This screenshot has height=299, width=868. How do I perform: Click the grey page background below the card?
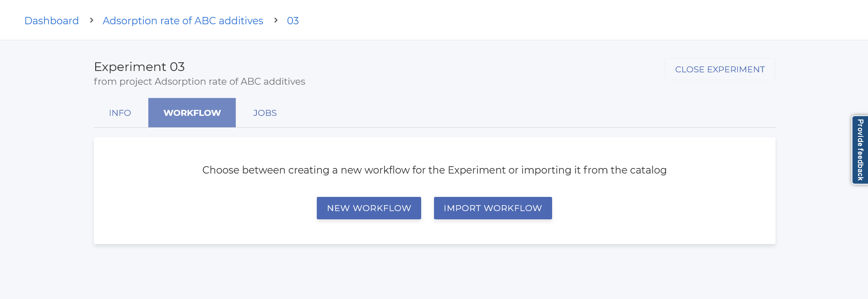[x=434, y=272]
